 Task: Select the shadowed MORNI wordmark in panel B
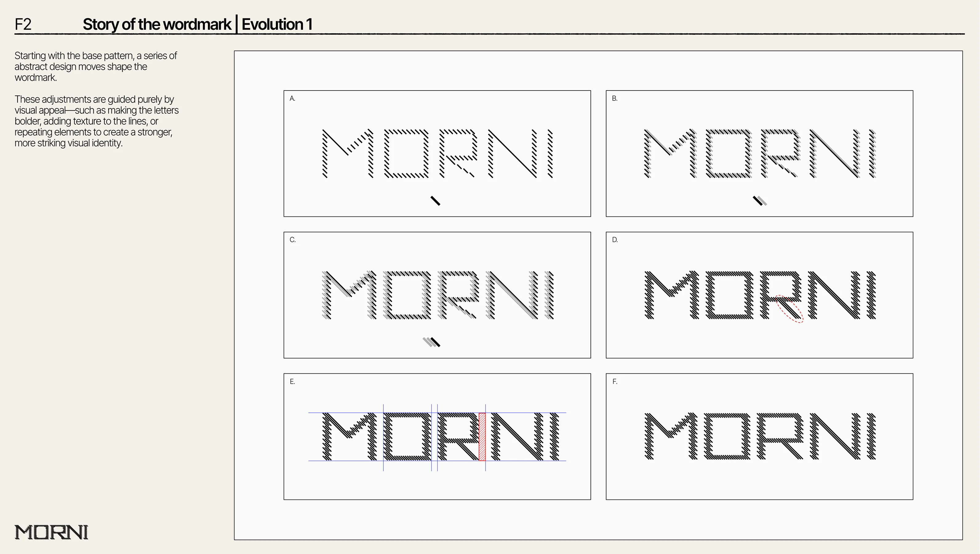pos(760,153)
